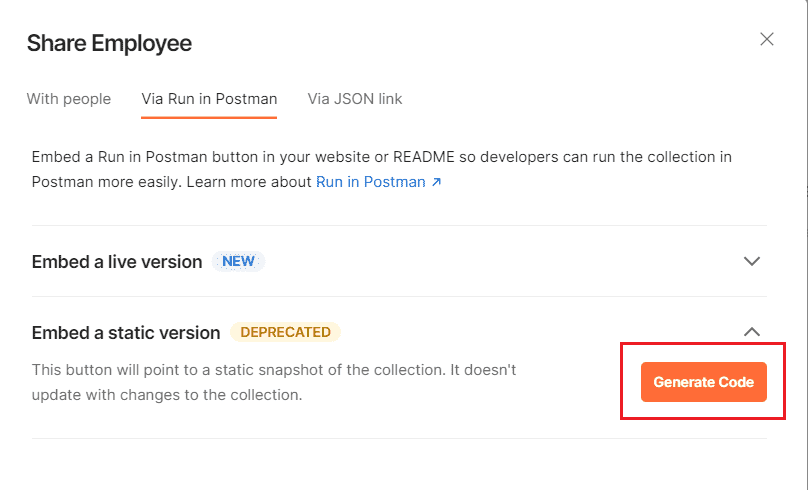This screenshot has width=808, height=490.
Task: Close the Share Employee dialog
Action: coord(767,39)
